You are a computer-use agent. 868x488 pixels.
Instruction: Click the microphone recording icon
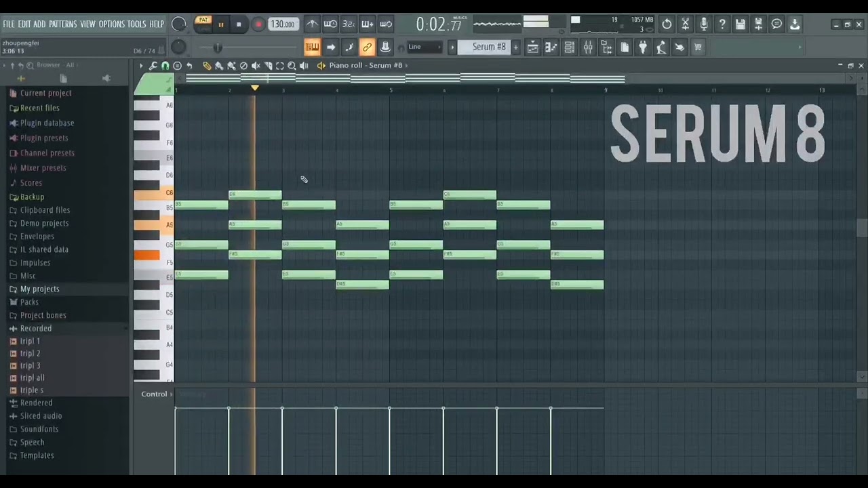[x=704, y=24]
